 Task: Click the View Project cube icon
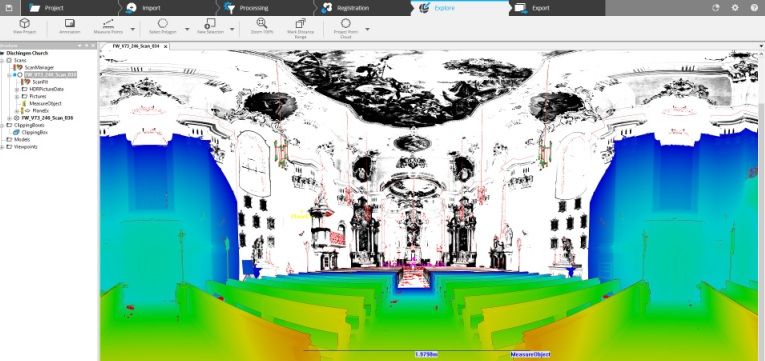coord(24,23)
